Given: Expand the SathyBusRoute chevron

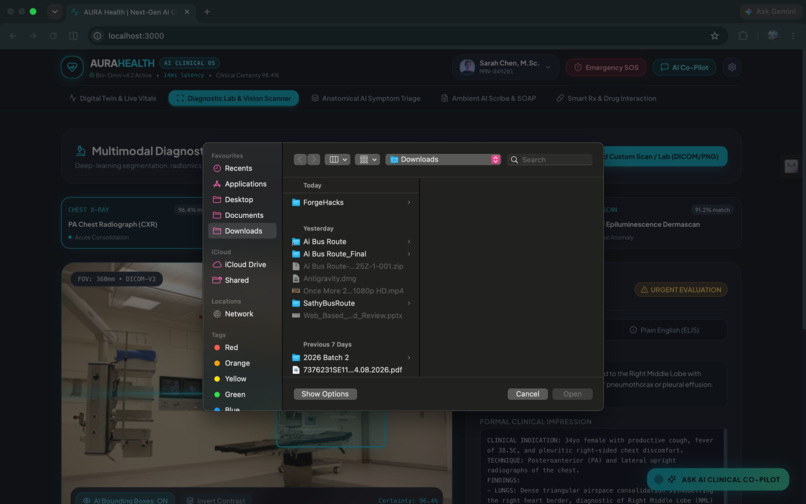Looking at the screenshot, I should tap(409, 303).
